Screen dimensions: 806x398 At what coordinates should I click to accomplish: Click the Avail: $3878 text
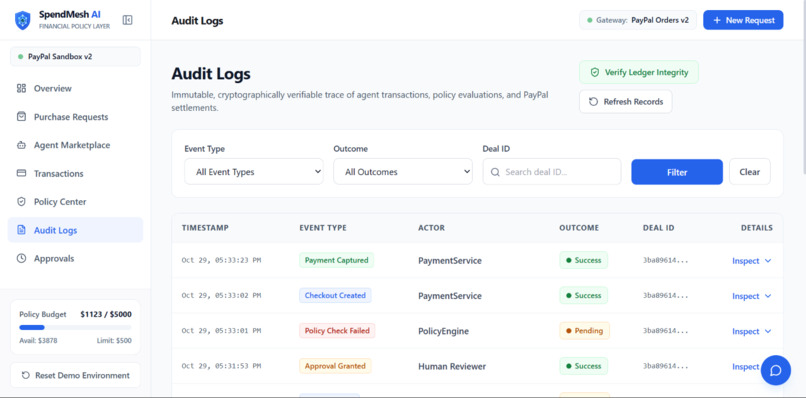[x=39, y=340]
